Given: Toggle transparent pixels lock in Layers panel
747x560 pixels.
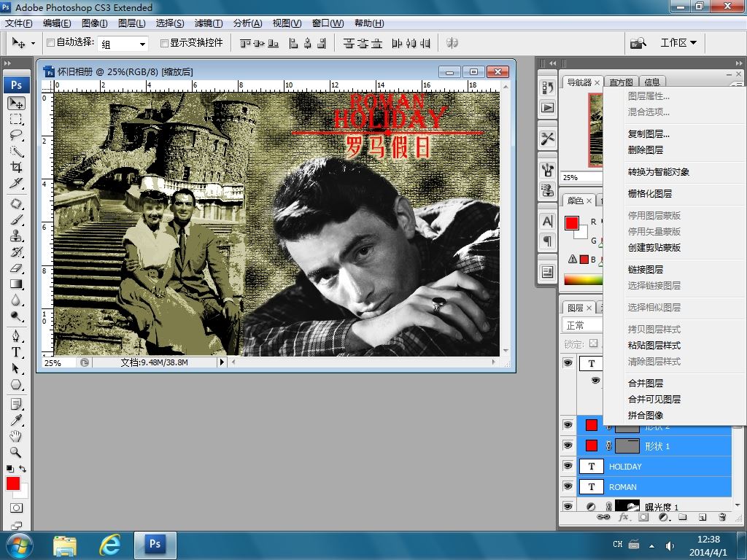Looking at the screenshot, I should [593, 343].
